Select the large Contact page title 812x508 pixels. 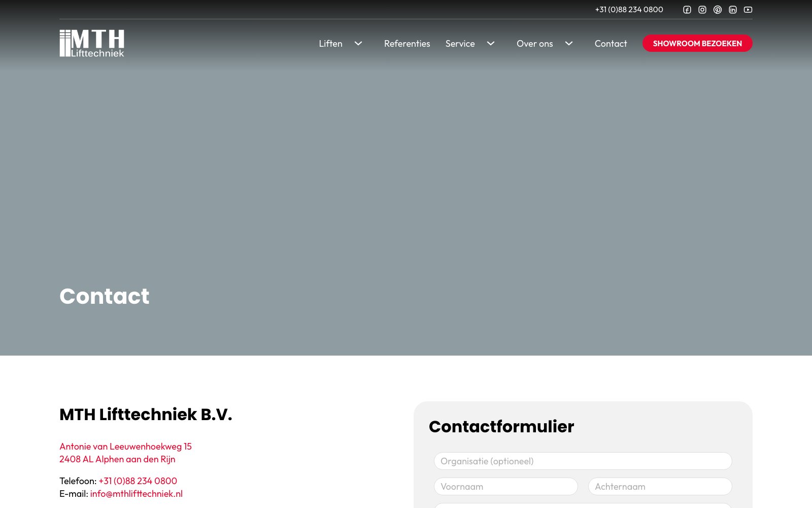coord(105,296)
